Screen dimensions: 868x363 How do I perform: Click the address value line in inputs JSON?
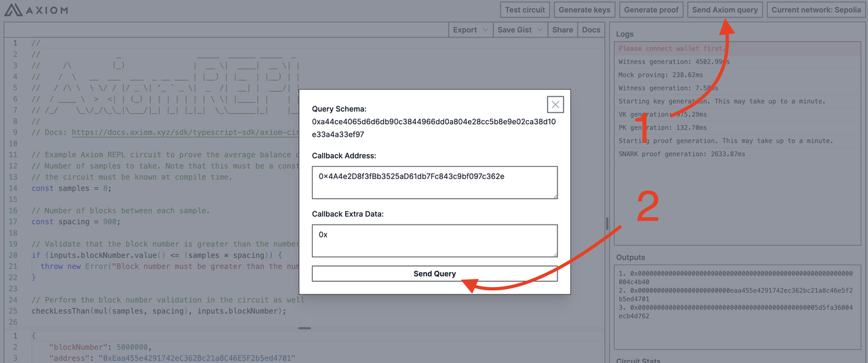172,358
